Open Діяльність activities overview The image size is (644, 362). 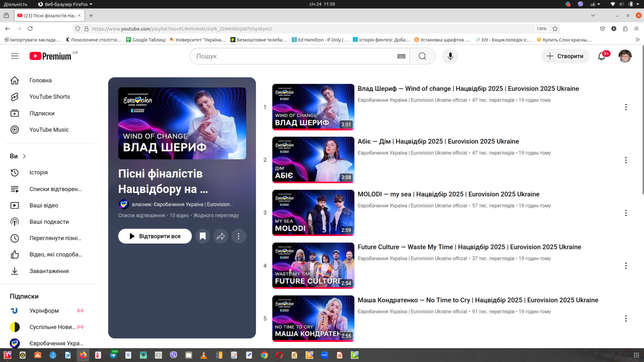tap(15, 4)
